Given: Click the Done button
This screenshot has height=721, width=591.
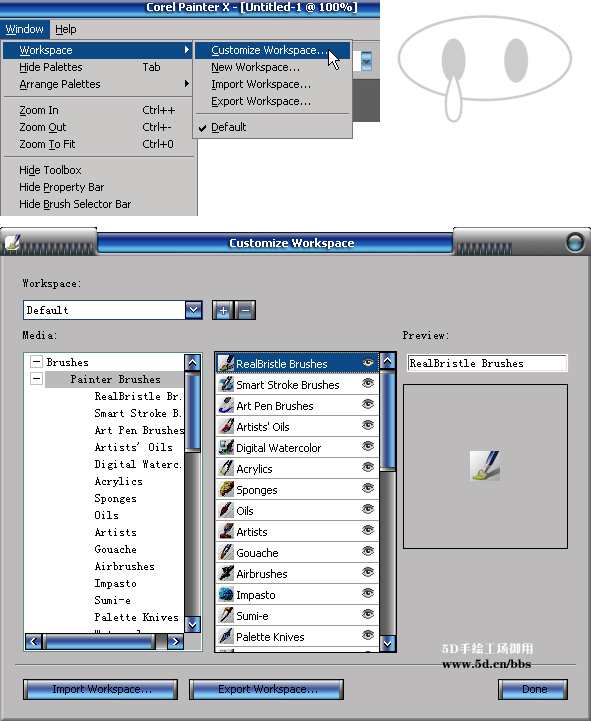Looking at the screenshot, I should (x=533, y=689).
